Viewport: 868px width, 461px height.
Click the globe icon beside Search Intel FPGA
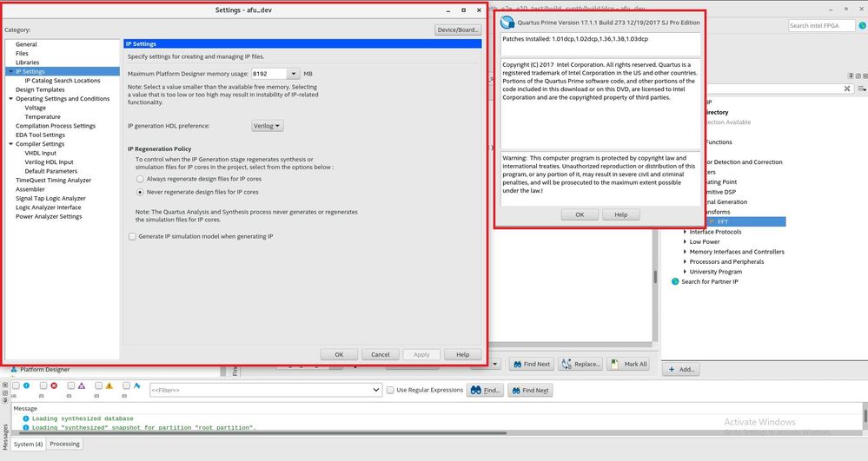point(862,25)
